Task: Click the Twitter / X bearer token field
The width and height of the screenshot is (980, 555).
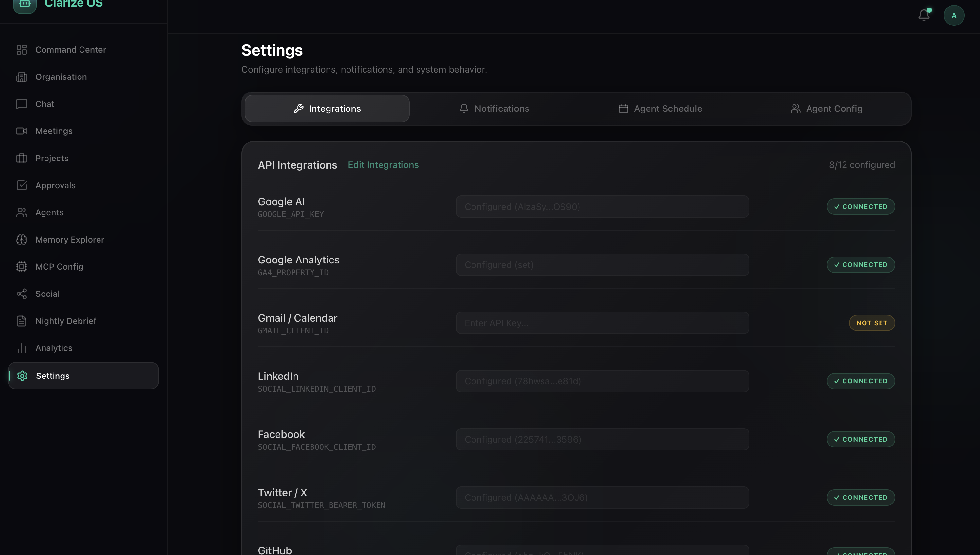Action: pyautogui.click(x=602, y=497)
